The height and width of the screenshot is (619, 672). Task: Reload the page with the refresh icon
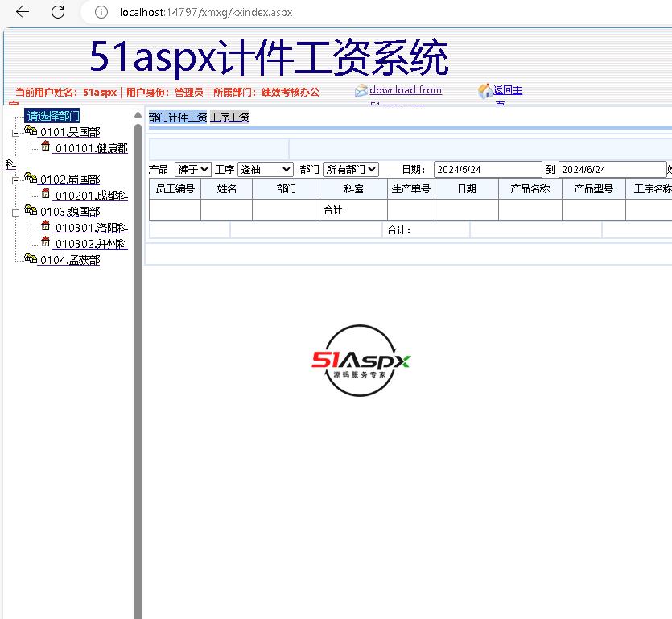coord(58,12)
